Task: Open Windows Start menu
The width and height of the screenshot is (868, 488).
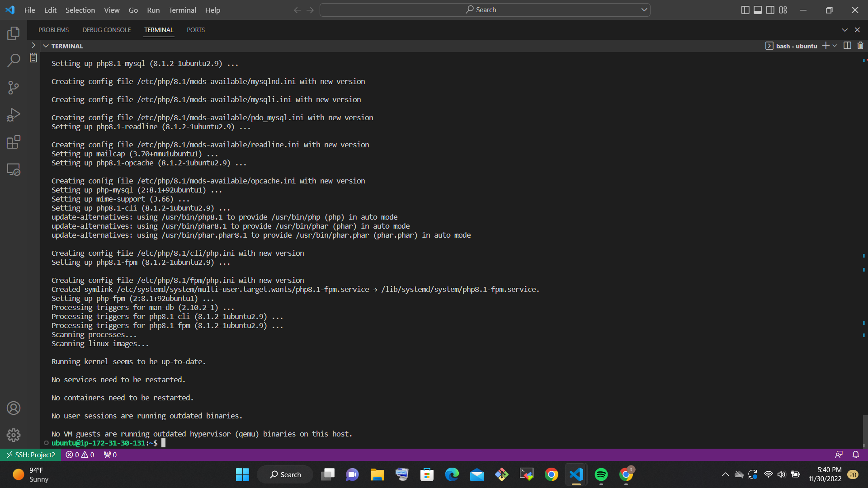Action: pyautogui.click(x=242, y=474)
